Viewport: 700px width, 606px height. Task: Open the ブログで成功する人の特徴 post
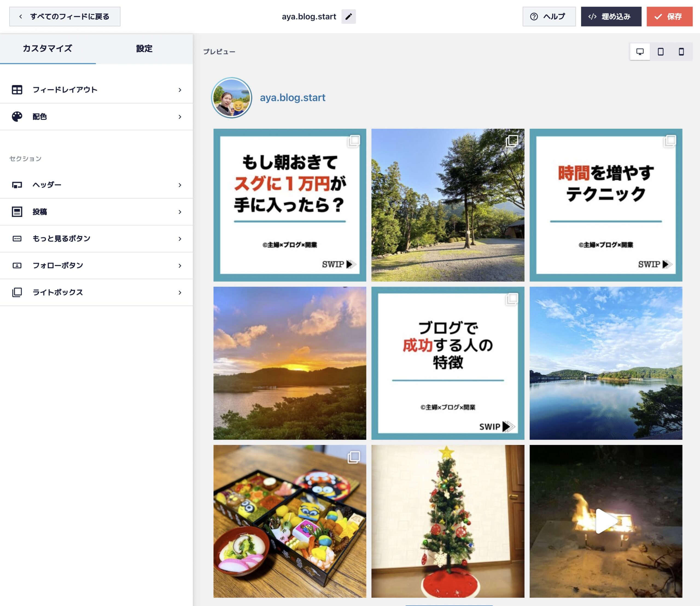pos(448,363)
